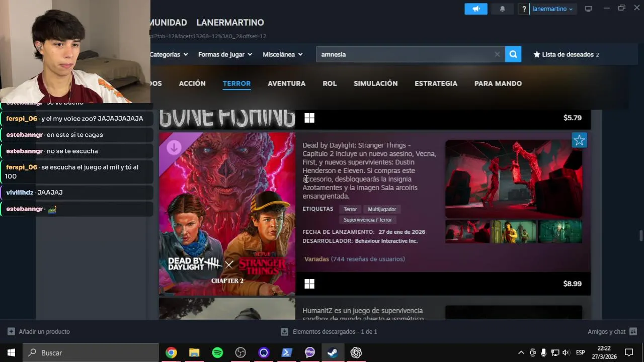Click the Steam announcements megaphone button
Screen dimensions: 644x362
(x=476, y=9)
